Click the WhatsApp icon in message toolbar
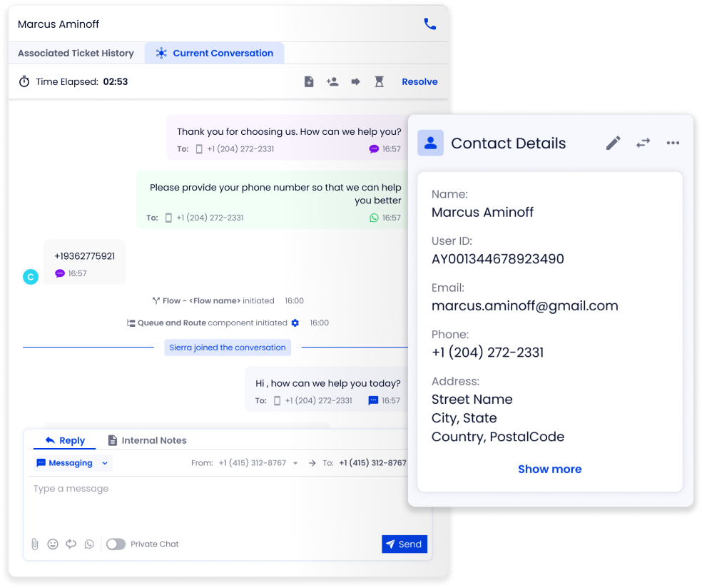 point(89,544)
